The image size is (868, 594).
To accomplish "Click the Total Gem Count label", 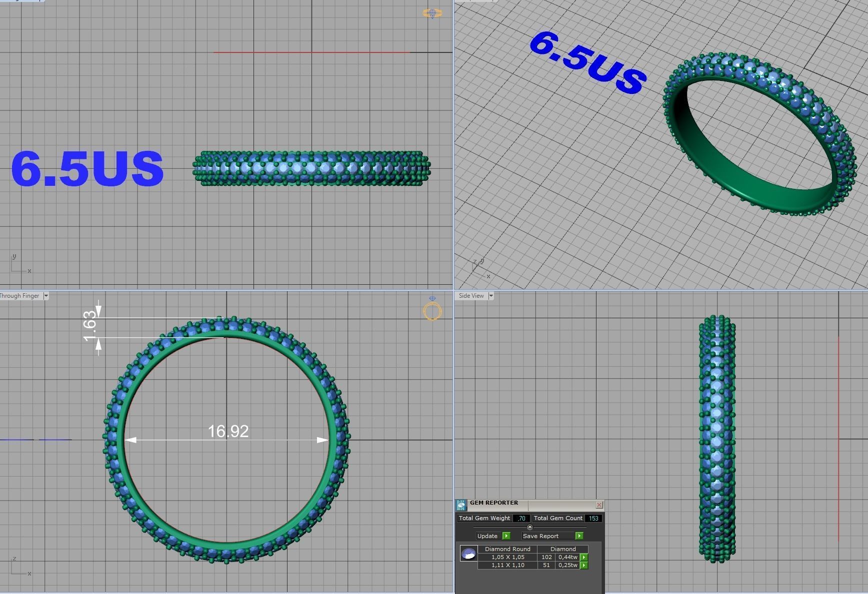I will coord(558,518).
